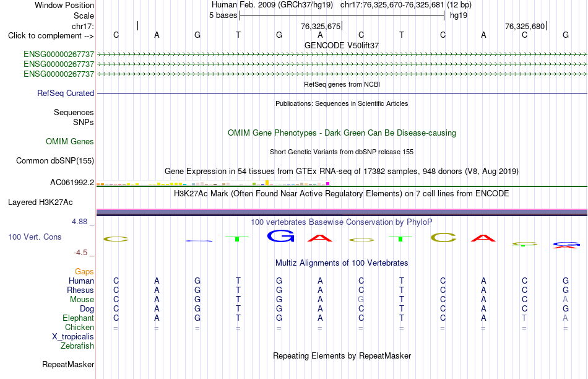The image size is (588, 379).
Task: Click the Human species label
Action: tap(81, 281)
